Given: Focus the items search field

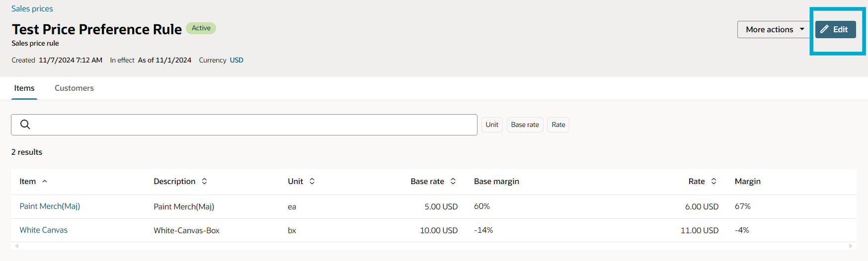Looking at the screenshot, I should [x=244, y=125].
